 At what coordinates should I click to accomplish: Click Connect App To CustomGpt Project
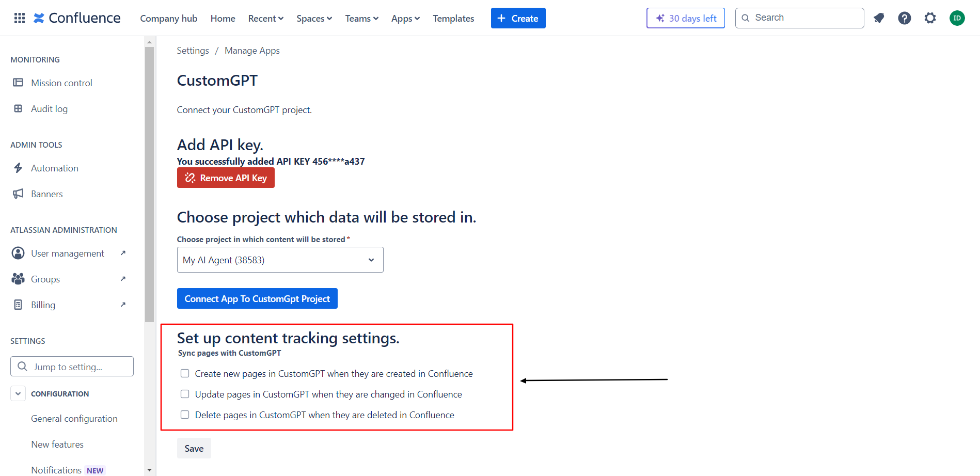pyautogui.click(x=257, y=298)
